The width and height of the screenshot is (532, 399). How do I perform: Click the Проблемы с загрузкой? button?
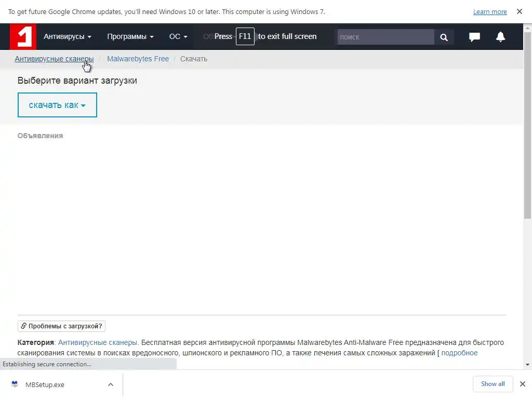click(x=61, y=326)
